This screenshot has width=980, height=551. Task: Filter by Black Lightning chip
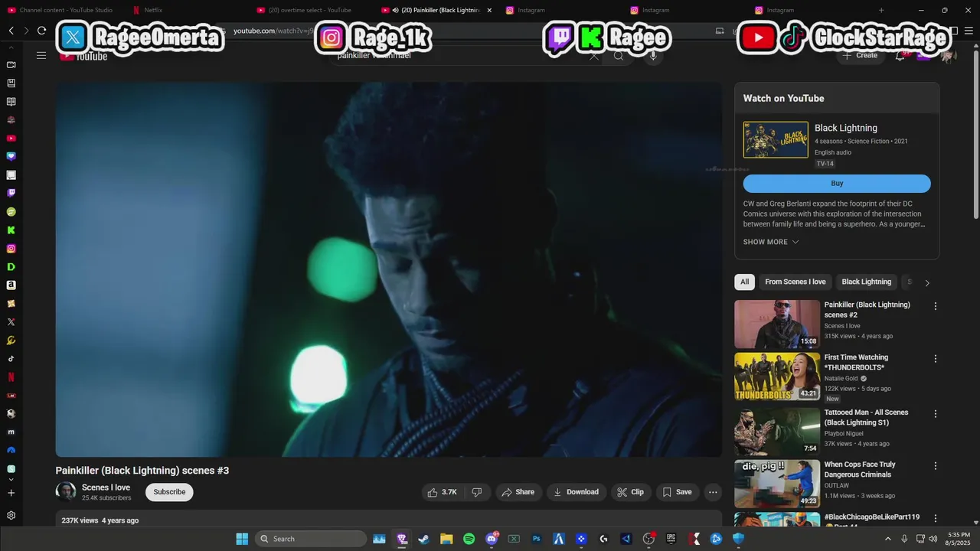(867, 282)
